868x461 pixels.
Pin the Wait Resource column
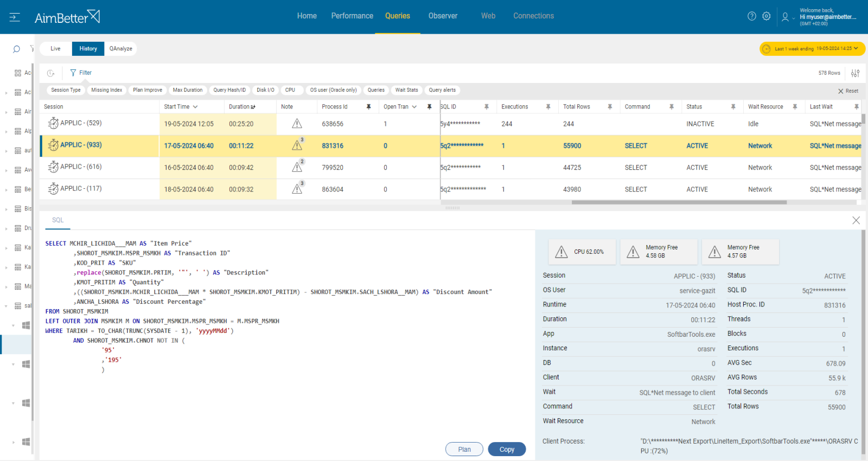pyautogui.click(x=795, y=107)
